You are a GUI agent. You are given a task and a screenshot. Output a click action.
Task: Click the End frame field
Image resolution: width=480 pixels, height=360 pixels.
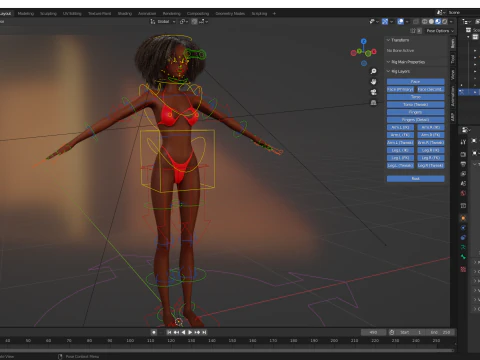click(440, 332)
